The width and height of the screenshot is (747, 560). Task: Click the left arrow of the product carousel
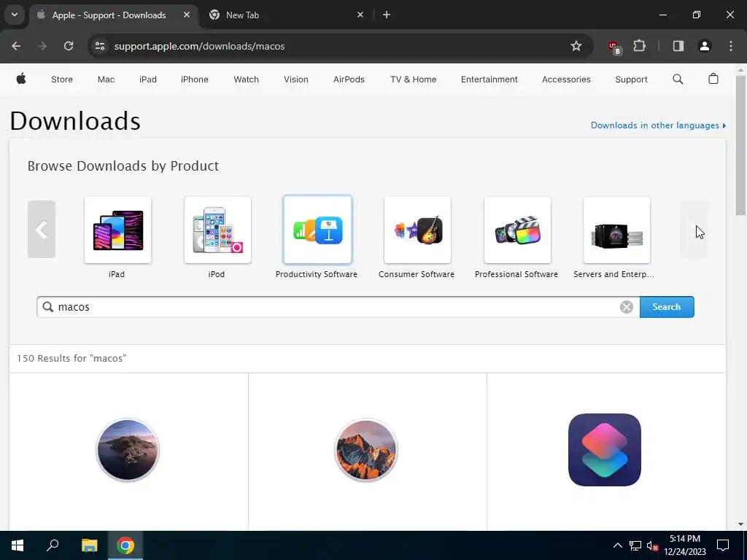point(42,230)
